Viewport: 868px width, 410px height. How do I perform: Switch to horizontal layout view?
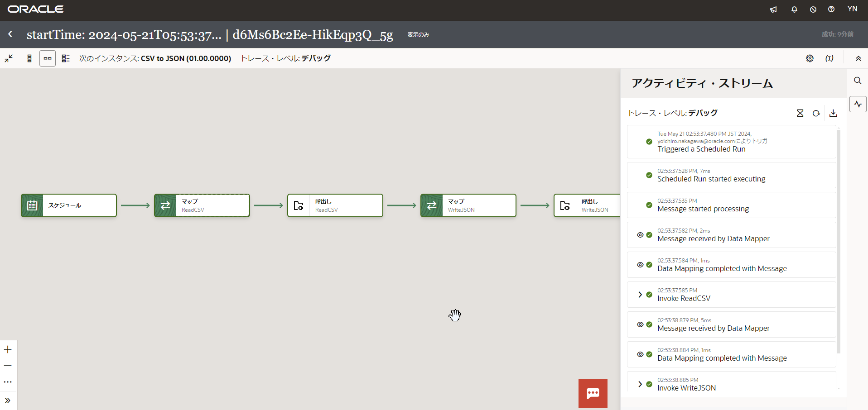48,58
